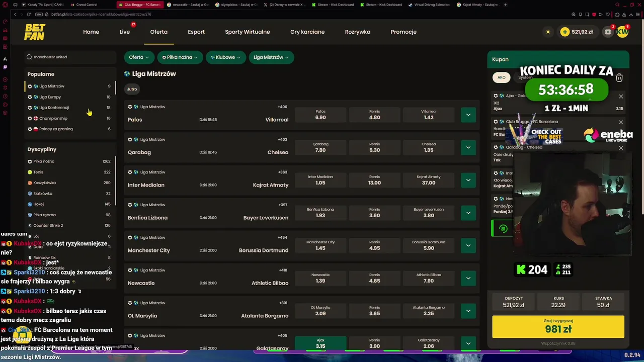Open the Live menu item

pyautogui.click(x=125, y=32)
